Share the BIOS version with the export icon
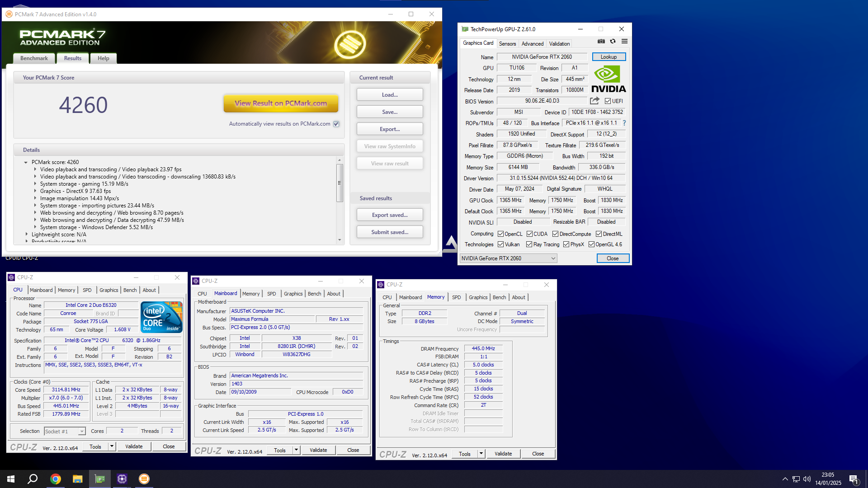This screenshot has height=488, width=868. tap(594, 101)
